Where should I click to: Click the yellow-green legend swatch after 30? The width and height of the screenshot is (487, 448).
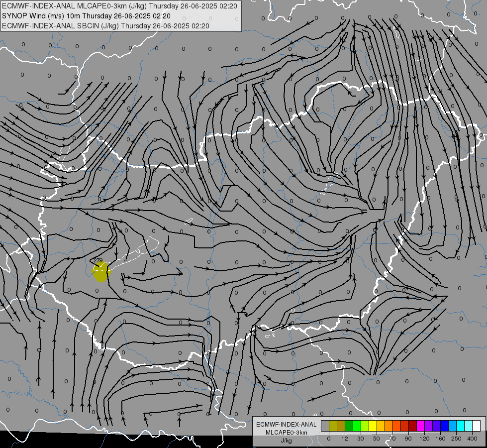[365, 426]
